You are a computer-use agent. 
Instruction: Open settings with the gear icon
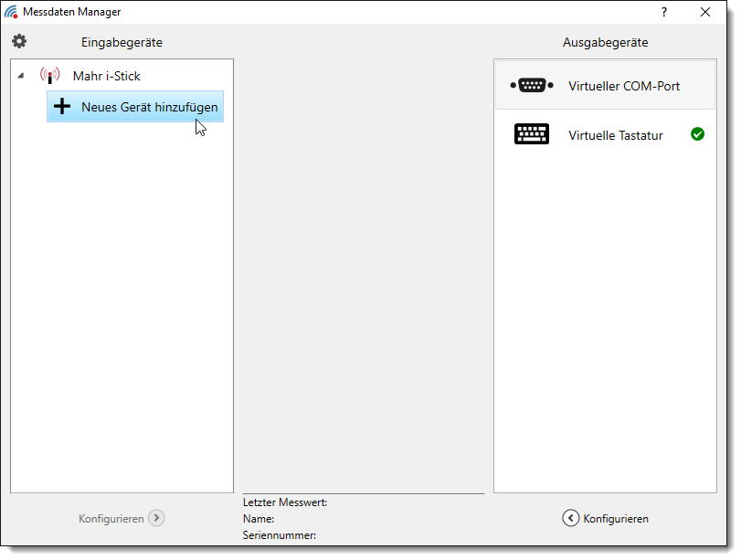tap(19, 41)
